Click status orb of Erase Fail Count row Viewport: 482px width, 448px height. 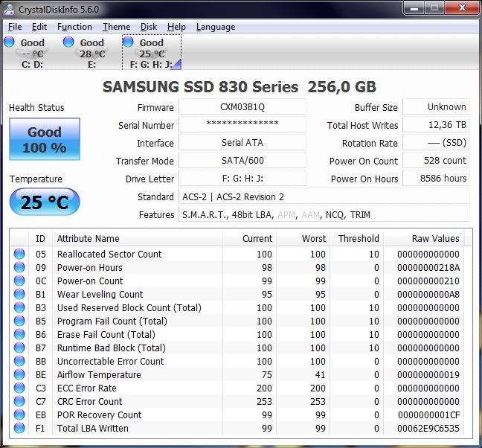[19, 334]
